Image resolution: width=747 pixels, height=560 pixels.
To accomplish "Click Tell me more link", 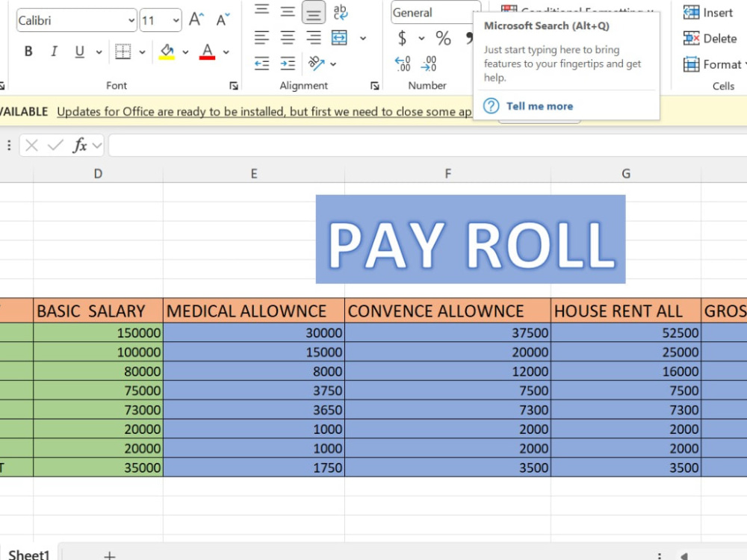I will [539, 106].
